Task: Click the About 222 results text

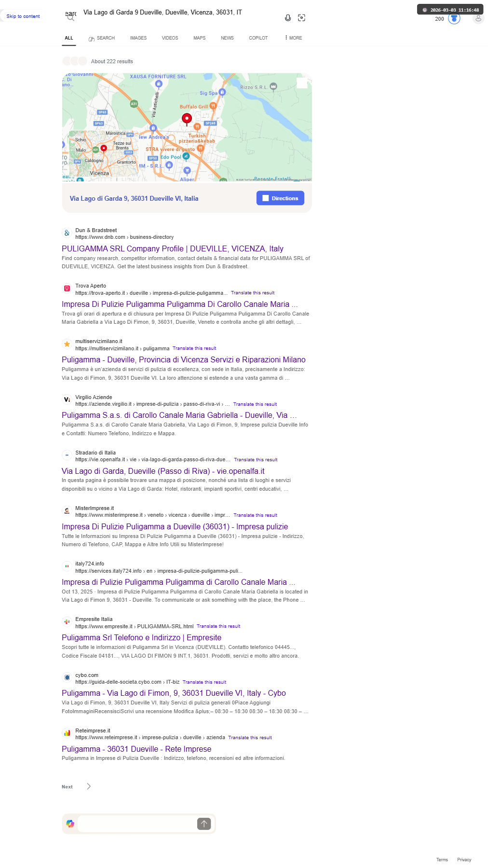Action: tap(112, 61)
